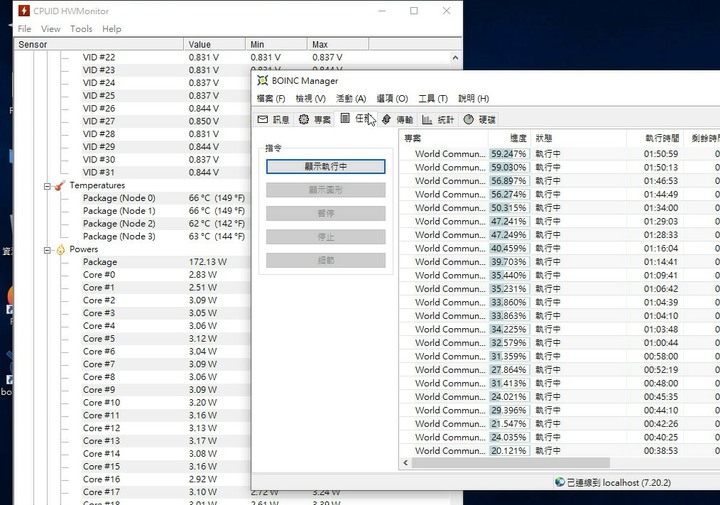Viewport: 720px width, 505px height.
Task: Click the envelope icon on the messages tab
Action: point(263,119)
